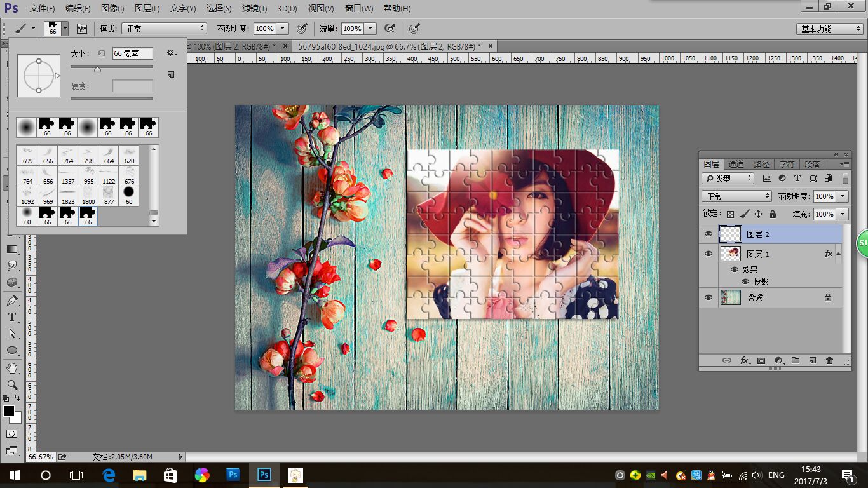Screen dimensions: 868x488
Task: Switch to the 通道 tab
Action: [736, 164]
